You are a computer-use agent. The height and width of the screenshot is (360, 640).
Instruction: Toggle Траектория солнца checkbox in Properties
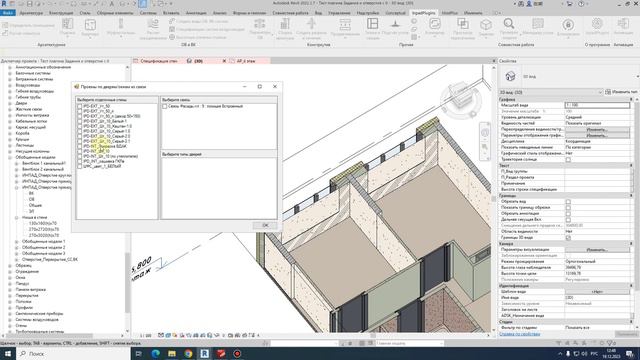(x=568, y=160)
